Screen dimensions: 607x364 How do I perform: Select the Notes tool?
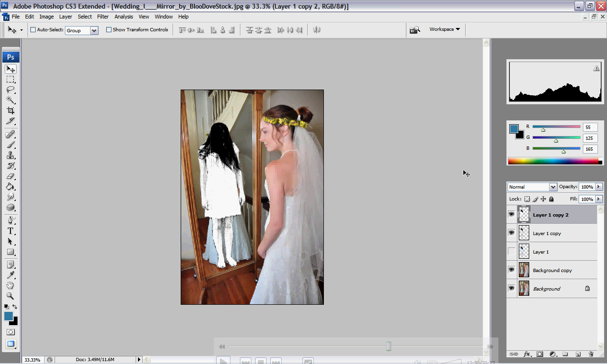10,264
